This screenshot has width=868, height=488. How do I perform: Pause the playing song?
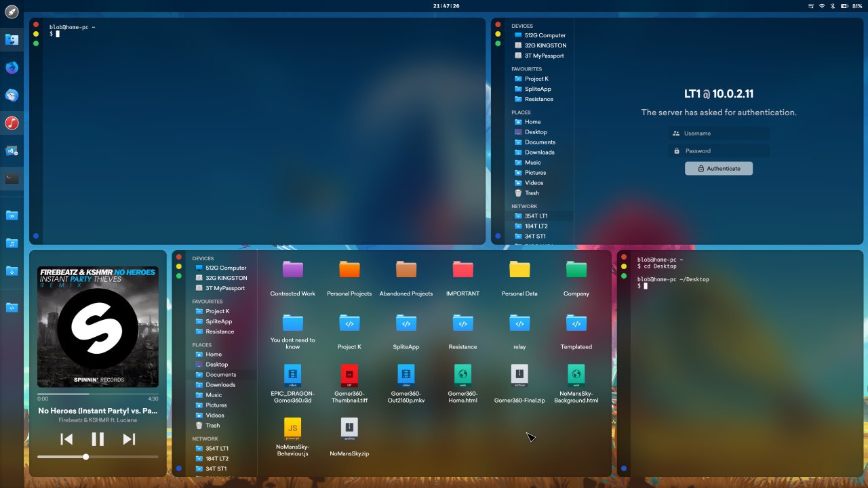98,439
